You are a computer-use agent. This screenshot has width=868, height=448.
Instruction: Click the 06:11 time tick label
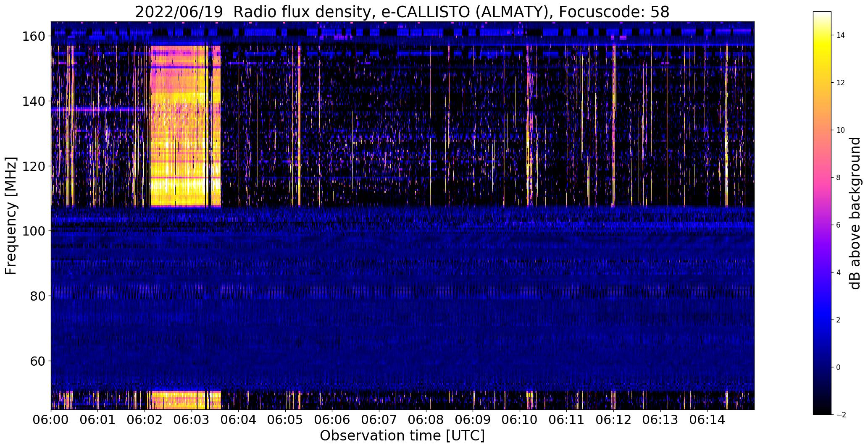(x=567, y=420)
